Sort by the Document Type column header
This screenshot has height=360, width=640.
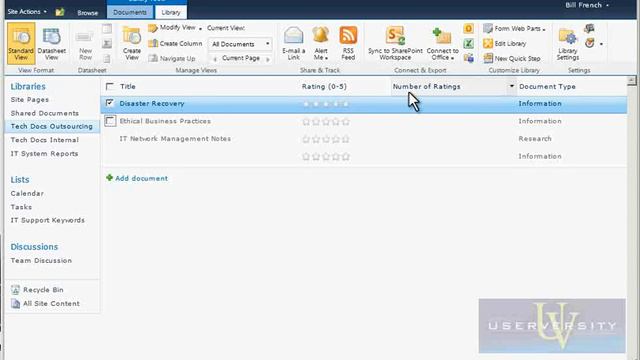tap(547, 87)
